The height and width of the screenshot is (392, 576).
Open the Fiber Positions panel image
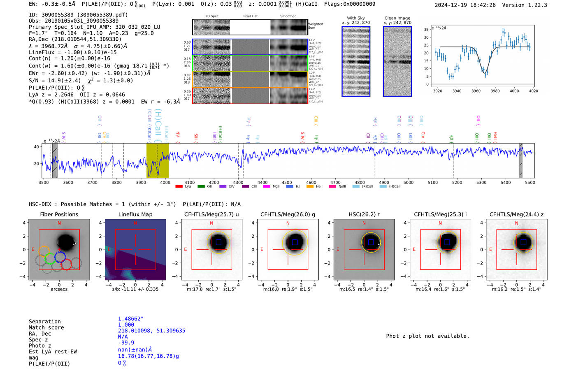click(59, 250)
